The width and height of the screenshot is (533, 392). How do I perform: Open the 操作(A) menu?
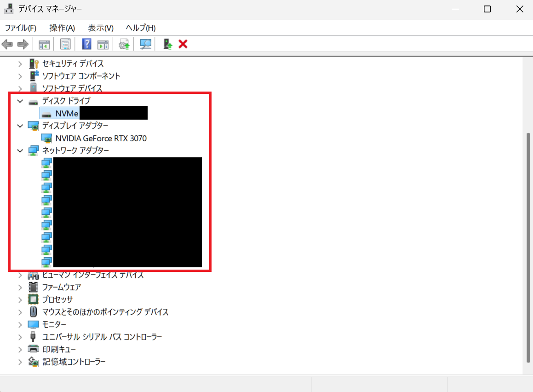click(x=62, y=28)
